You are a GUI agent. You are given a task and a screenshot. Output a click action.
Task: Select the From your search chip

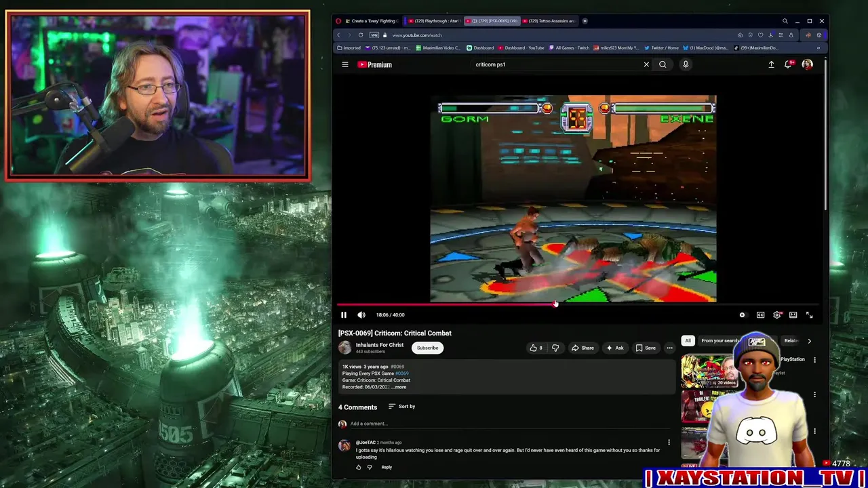[720, 341]
